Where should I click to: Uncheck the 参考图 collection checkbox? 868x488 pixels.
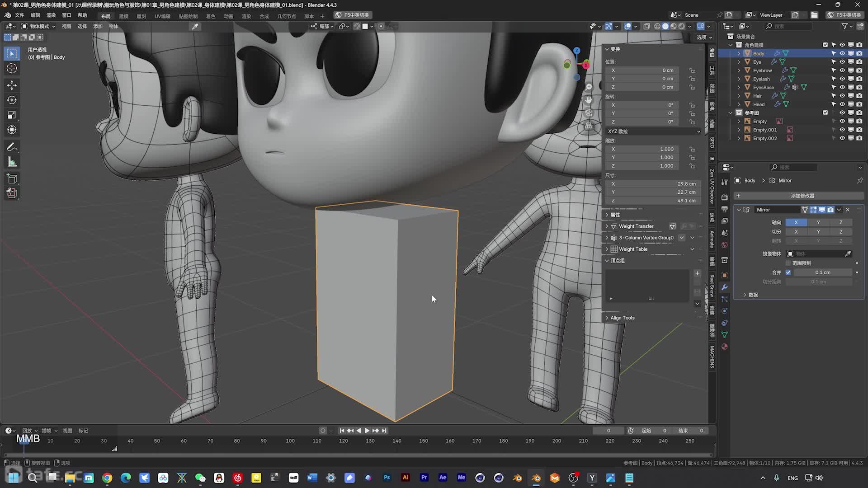point(826,113)
